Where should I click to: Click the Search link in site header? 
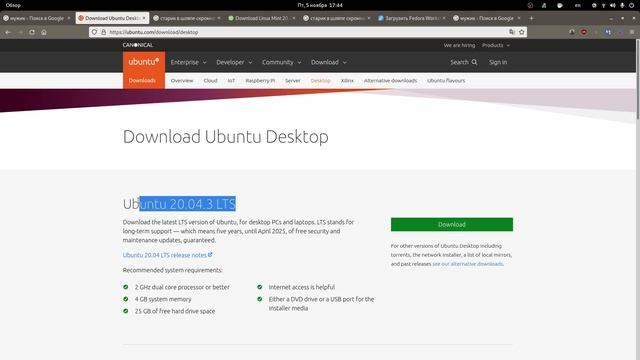(x=464, y=62)
